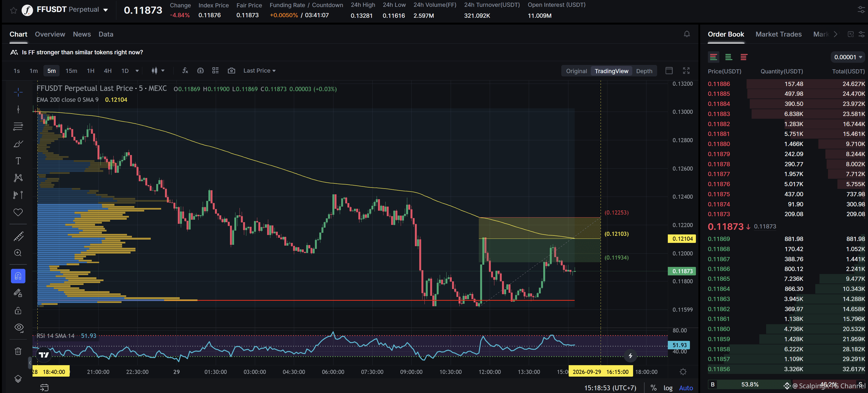868x393 pixels.
Task: Click the price alert bell icon
Action: pos(687,34)
